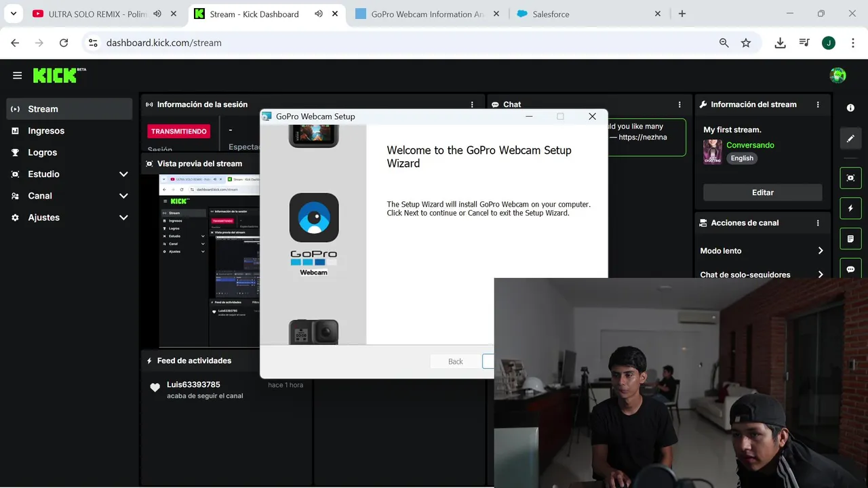
Task: Toggle the lightning activity feed icon in right rail
Action: [x=850, y=208]
